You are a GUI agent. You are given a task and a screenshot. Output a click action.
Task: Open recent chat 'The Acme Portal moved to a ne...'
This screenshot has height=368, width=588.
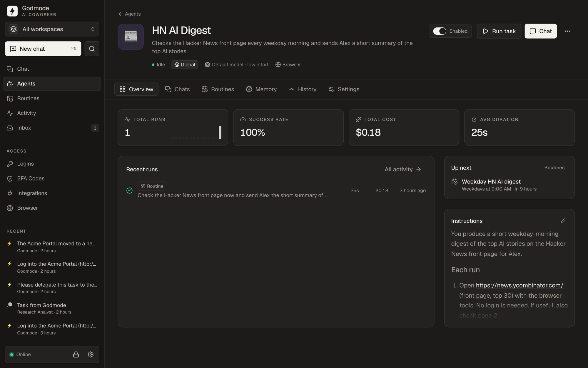52,247
